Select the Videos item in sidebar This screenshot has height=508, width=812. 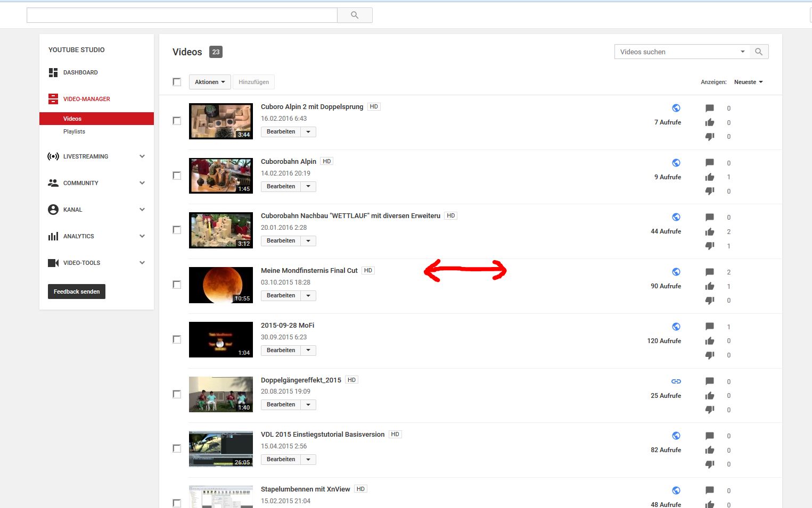pyautogui.click(x=72, y=119)
